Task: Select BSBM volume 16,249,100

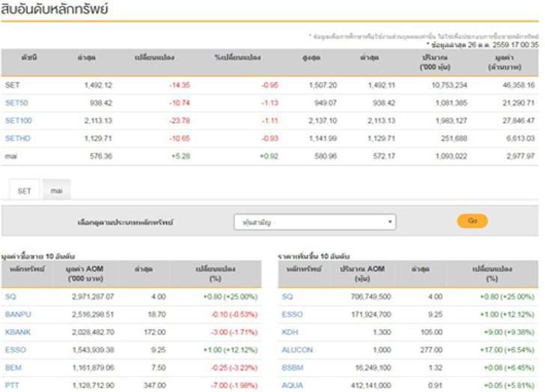Action: [x=373, y=367]
